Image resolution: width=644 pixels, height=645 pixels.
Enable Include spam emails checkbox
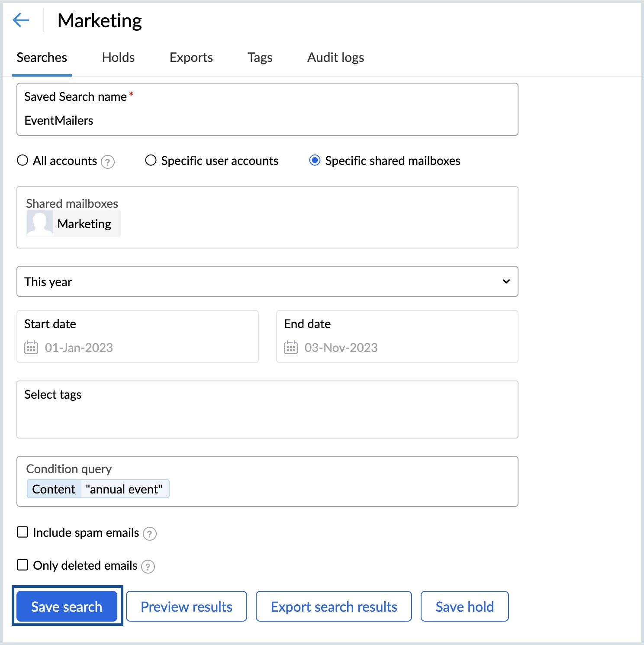pyautogui.click(x=23, y=532)
